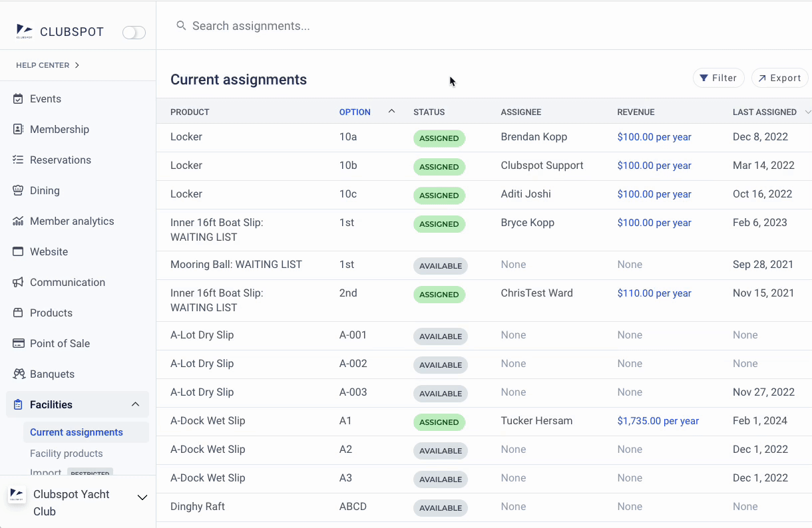The height and width of the screenshot is (528, 812).
Task: Click the Membership badge icon
Action: [18, 129]
